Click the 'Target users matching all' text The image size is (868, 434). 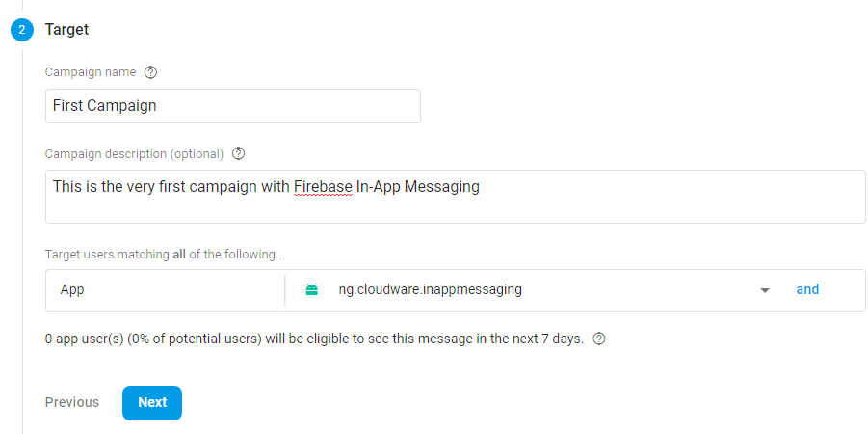click(x=165, y=255)
